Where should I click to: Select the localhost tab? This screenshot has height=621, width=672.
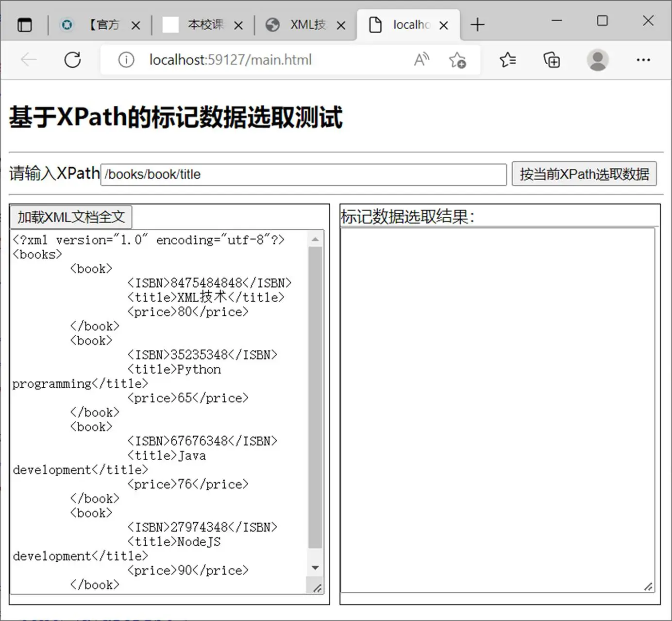[408, 25]
